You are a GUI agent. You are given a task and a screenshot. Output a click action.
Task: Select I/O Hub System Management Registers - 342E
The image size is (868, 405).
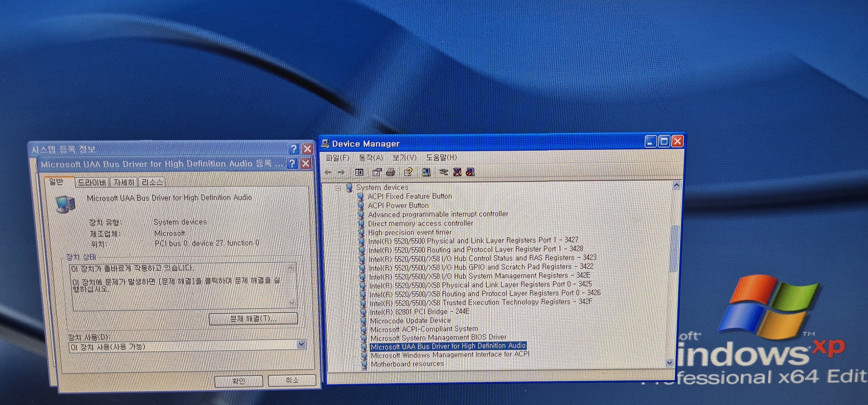480,276
